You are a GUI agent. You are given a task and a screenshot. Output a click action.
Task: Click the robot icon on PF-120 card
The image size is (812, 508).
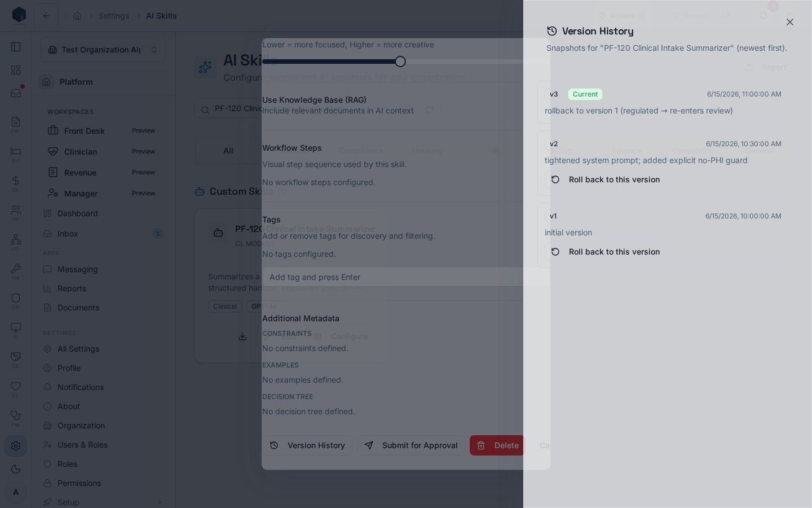218,233
